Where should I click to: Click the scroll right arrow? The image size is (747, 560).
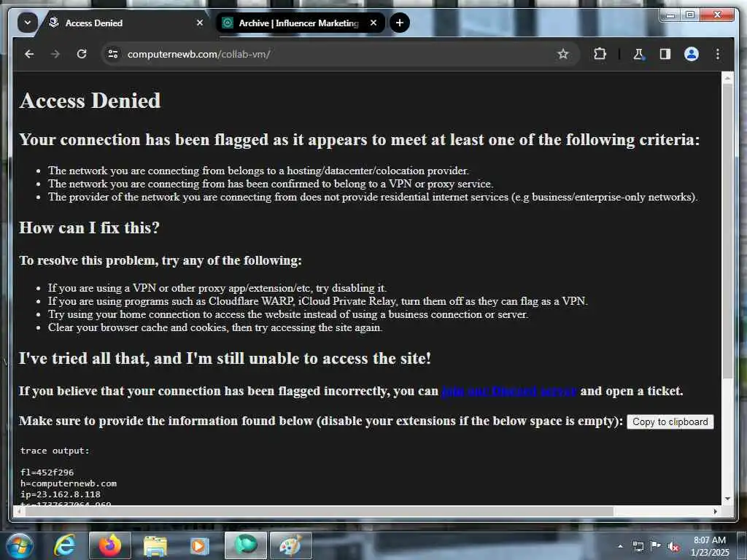click(x=715, y=511)
